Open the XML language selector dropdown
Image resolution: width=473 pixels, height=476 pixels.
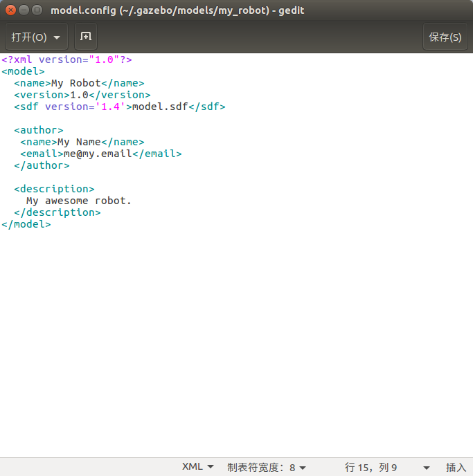(198, 467)
